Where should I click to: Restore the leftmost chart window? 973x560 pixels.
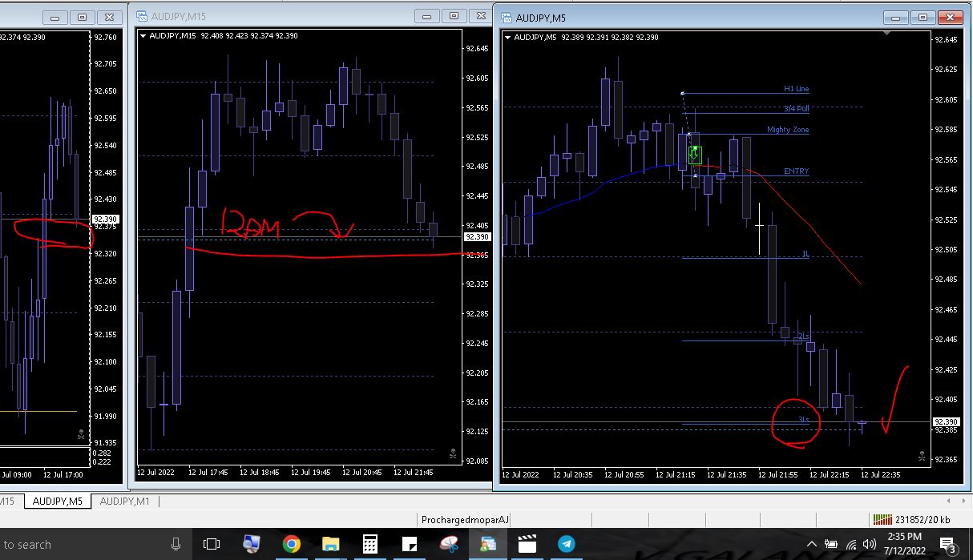pyautogui.click(x=81, y=17)
